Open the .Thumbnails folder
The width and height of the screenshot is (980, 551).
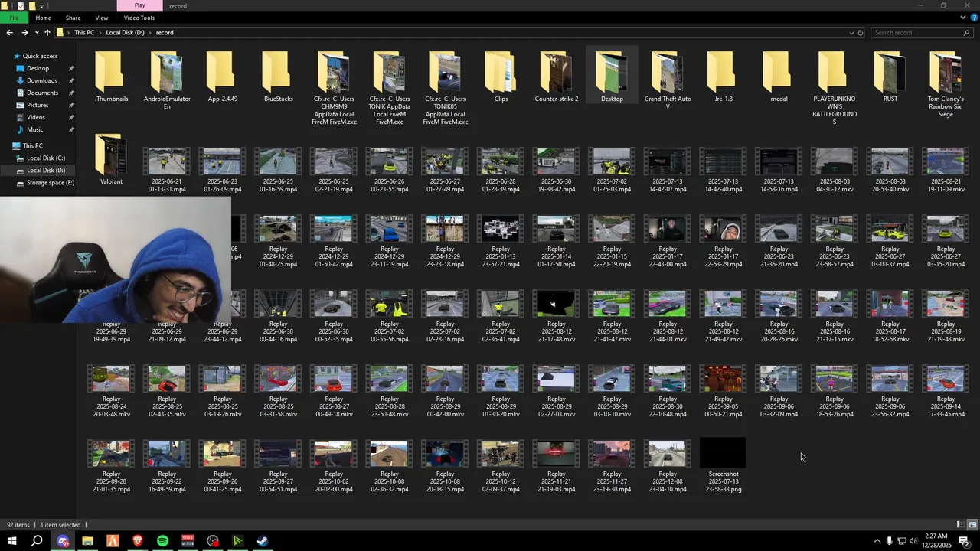(x=111, y=77)
